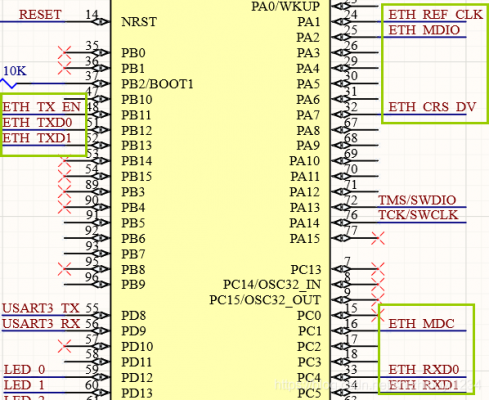
Task: Click the PC14/OSC32_IN pin name
Action: point(272,285)
